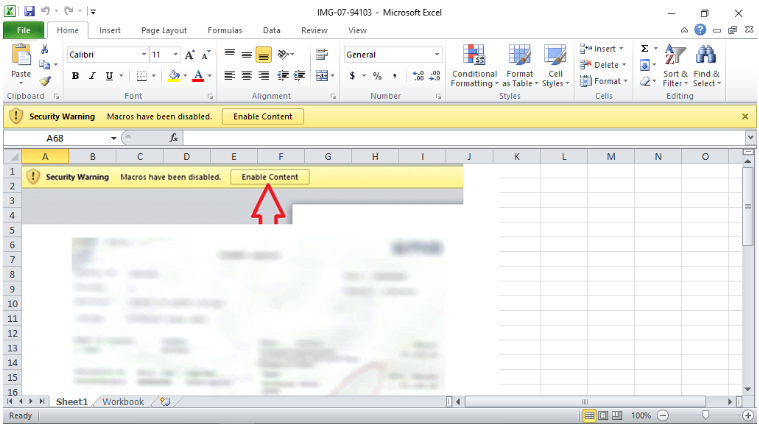The width and height of the screenshot is (759, 424).
Task: Click the Insert Function fx button
Action: tap(174, 138)
